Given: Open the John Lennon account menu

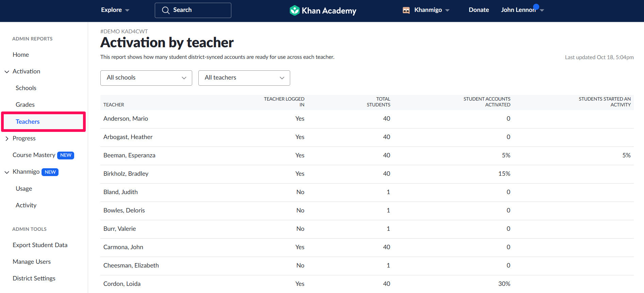Looking at the screenshot, I should pyautogui.click(x=522, y=10).
